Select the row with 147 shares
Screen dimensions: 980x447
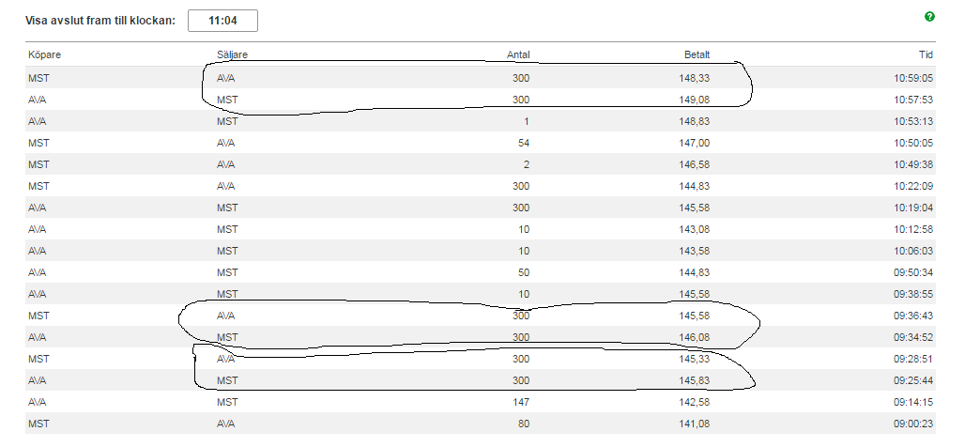pos(481,402)
